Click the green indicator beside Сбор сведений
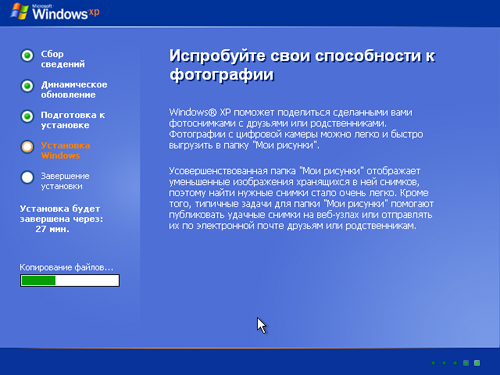 tap(27, 55)
